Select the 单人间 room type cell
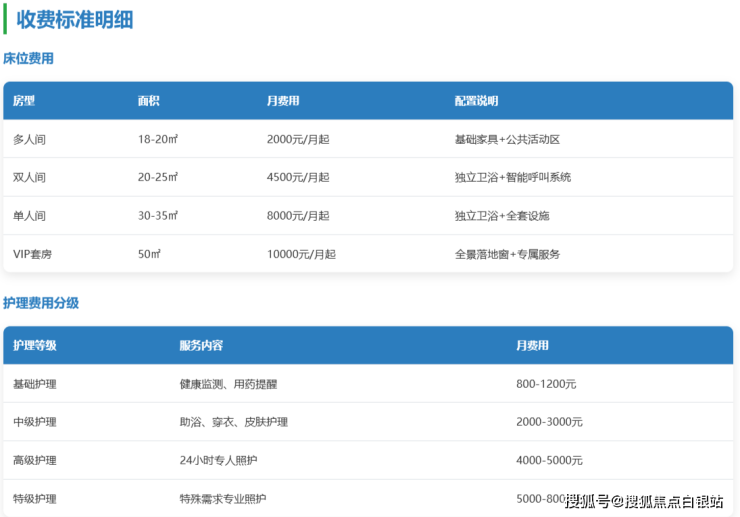The height and width of the screenshot is (517, 740). tap(29, 216)
